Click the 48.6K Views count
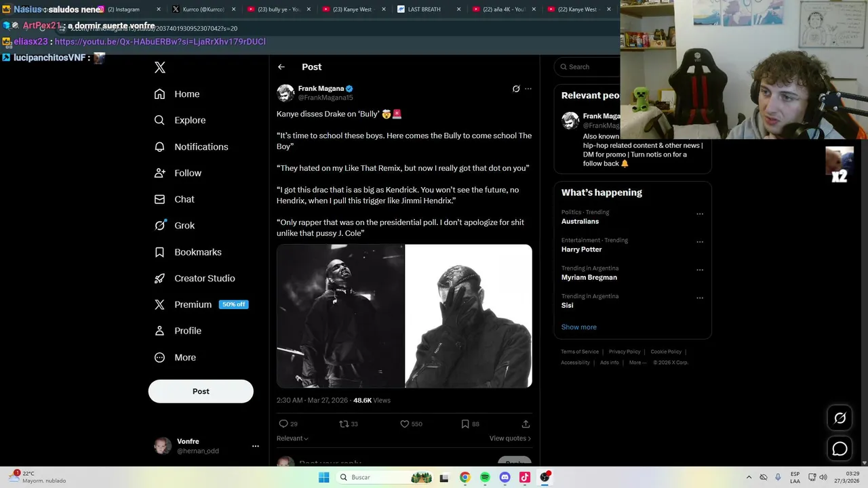The height and width of the screenshot is (488, 868). coord(372,401)
